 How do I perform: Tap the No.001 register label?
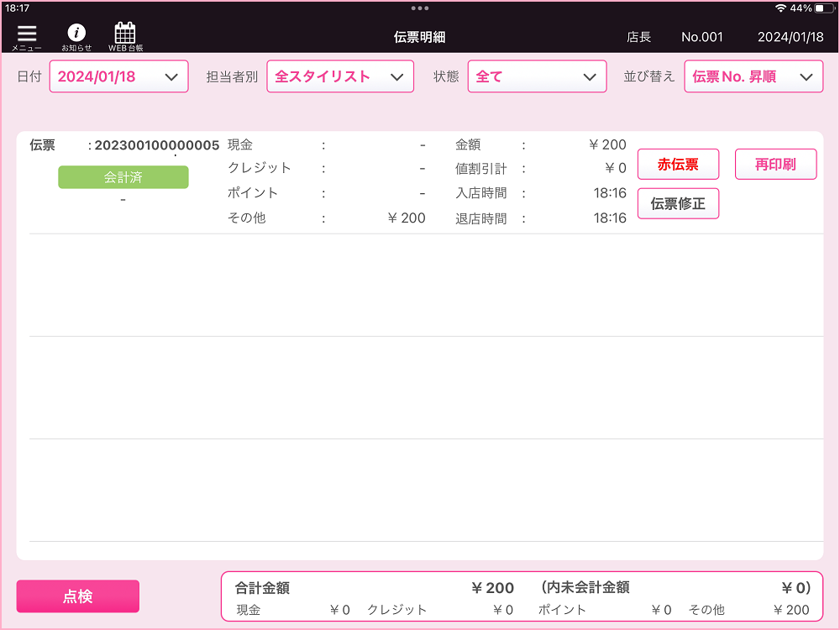click(x=701, y=37)
